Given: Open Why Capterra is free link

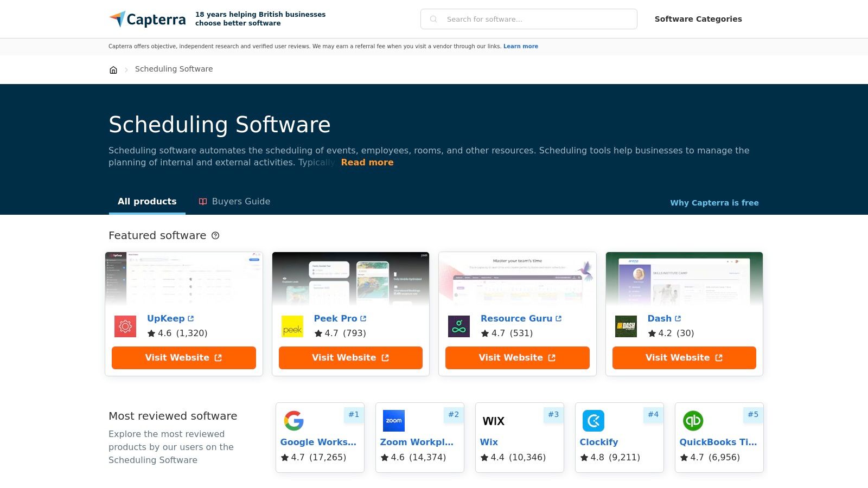Looking at the screenshot, I should click(714, 203).
